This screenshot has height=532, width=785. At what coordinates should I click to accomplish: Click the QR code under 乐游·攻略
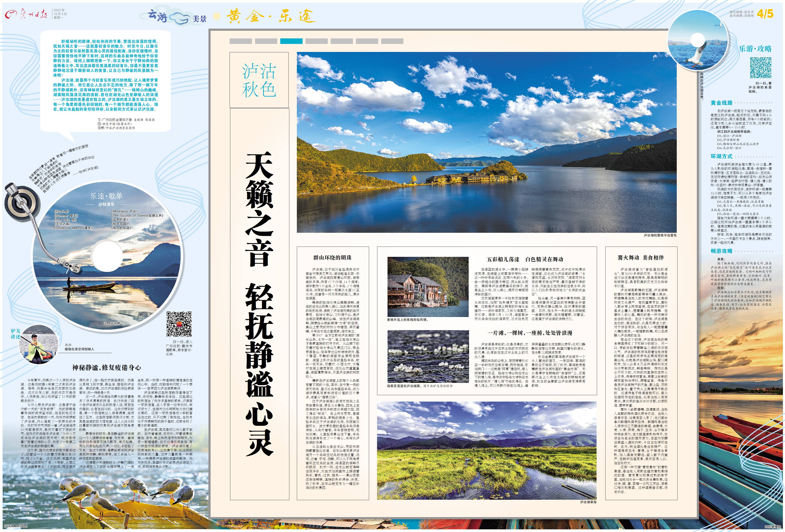pyautogui.click(x=761, y=68)
